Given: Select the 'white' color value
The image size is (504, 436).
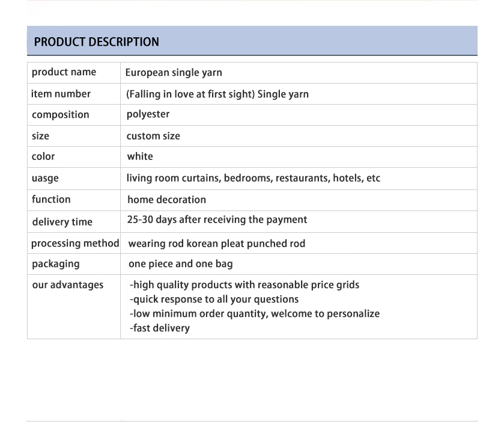Looking at the screenshot, I should coord(140,156).
